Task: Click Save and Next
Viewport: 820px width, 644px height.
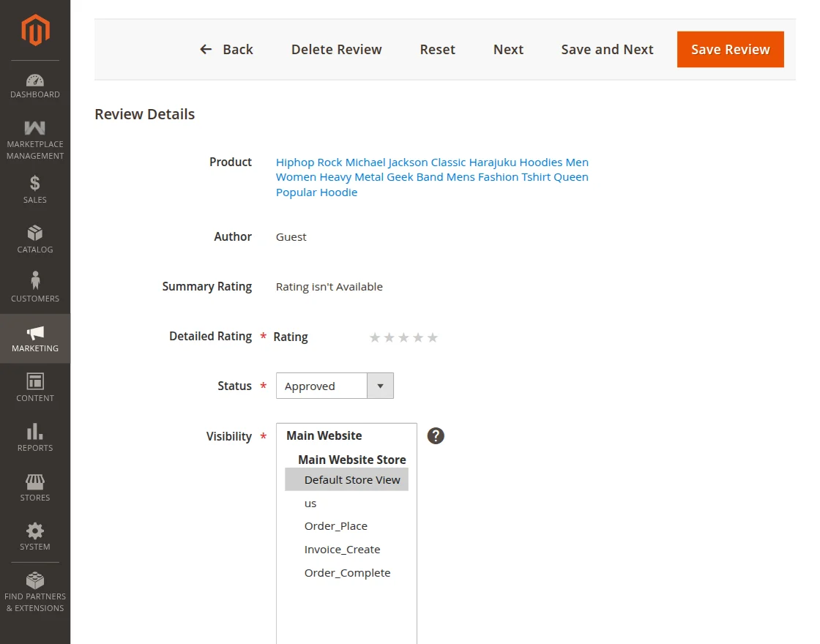Action: [607, 49]
